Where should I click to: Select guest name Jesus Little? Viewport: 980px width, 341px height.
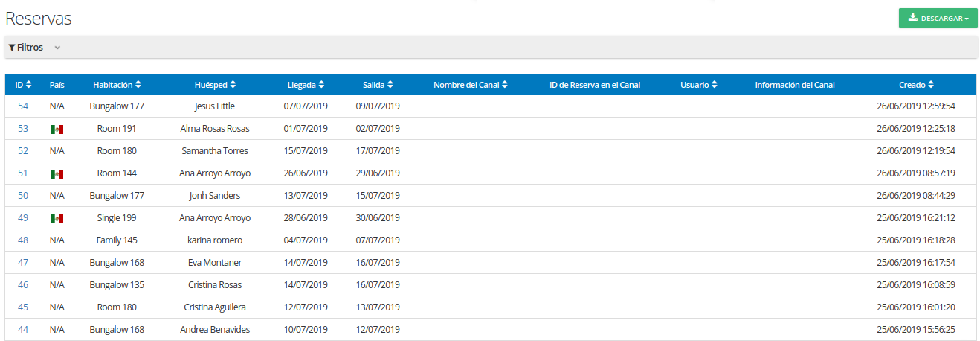pos(215,106)
